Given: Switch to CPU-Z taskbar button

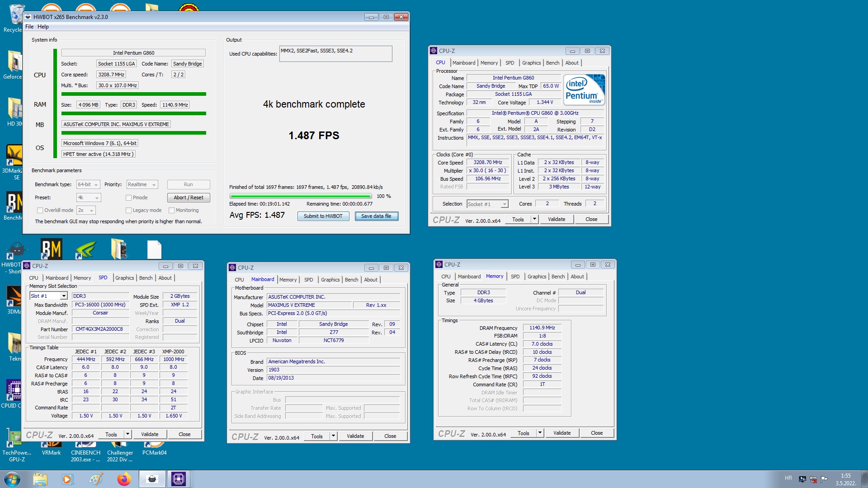Looking at the screenshot, I should 179,479.
